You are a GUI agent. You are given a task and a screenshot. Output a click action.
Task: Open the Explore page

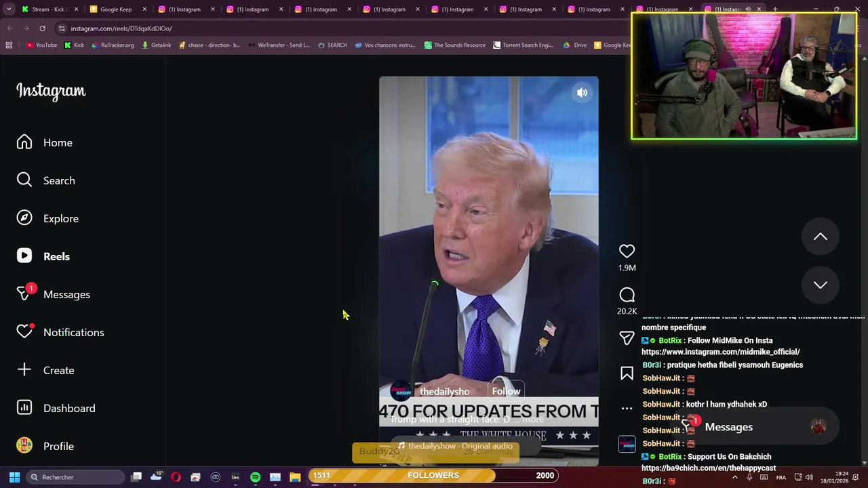tap(47, 218)
